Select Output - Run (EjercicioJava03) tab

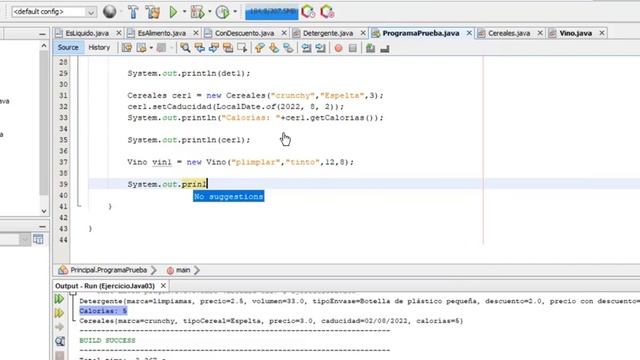click(x=105, y=286)
